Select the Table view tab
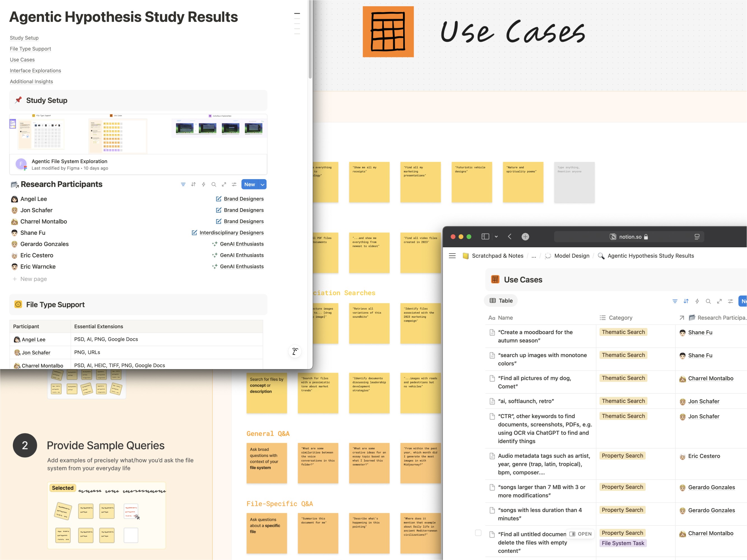Screen dimensions: 747x560 [x=501, y=301]
